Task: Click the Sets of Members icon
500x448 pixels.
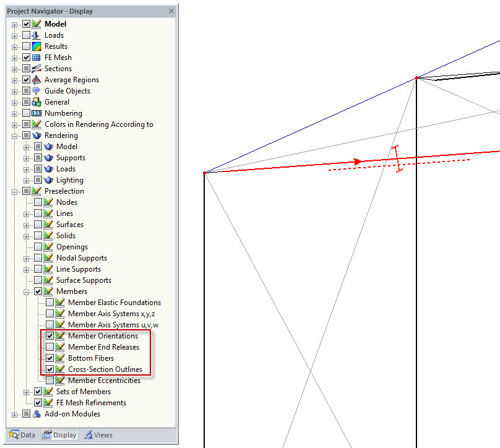Action: pyautogui.click(x=48, y=392)
